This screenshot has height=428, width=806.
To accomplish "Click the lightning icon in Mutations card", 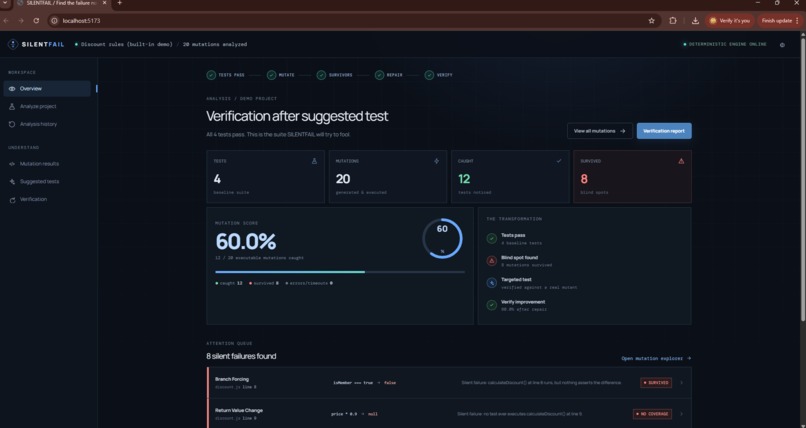I will (436, 161).
